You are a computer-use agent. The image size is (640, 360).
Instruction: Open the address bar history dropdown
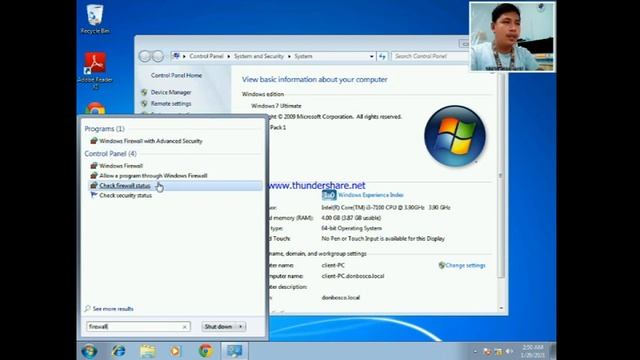click(371, 56)
